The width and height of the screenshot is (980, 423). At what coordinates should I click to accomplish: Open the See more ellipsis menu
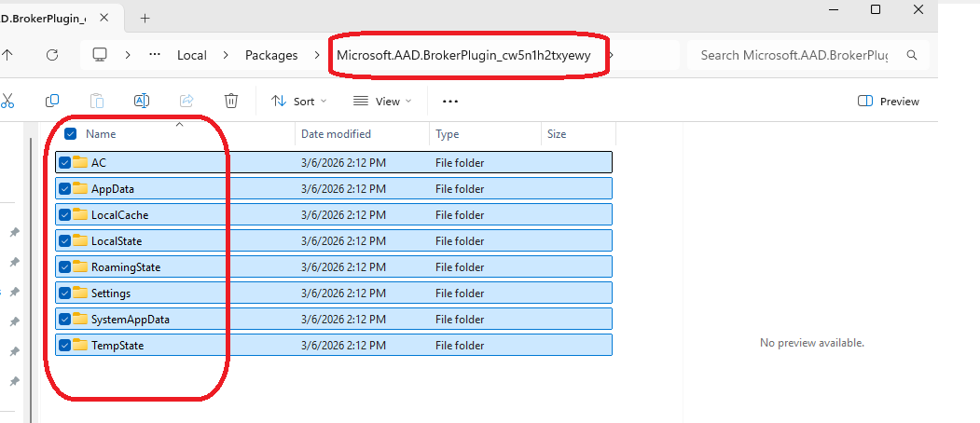(450, 102)
